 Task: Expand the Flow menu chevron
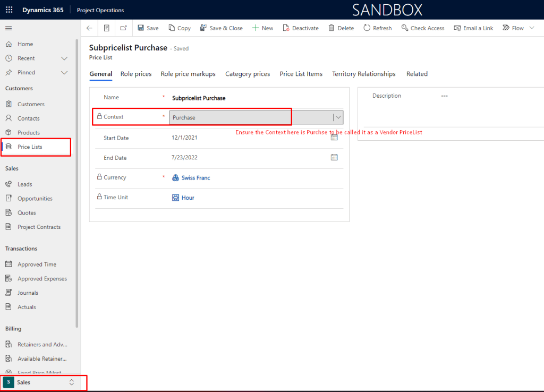[x=532, y=28]
